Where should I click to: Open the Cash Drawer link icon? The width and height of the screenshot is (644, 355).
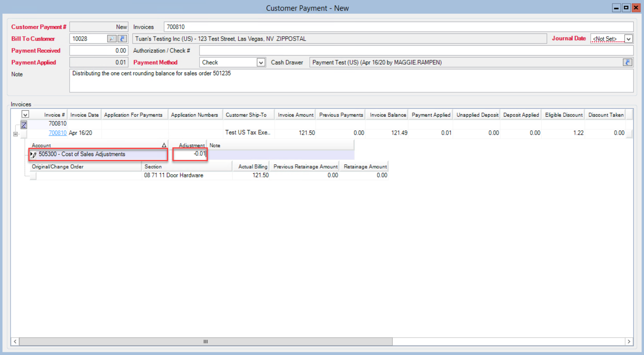[x=627, y=62]
